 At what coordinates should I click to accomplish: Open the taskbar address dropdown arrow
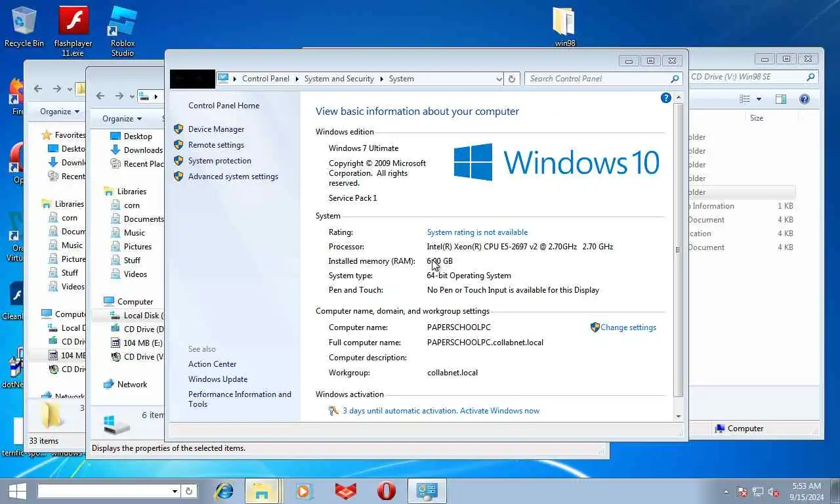[175, 491]
